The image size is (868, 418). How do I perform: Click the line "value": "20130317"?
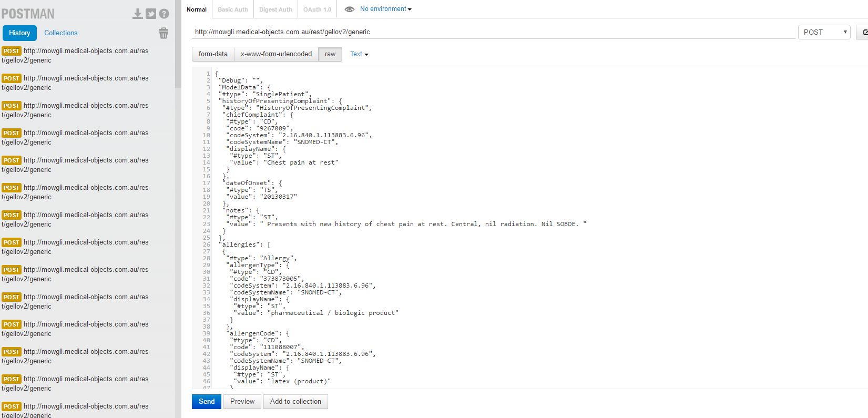pos(261,197)
